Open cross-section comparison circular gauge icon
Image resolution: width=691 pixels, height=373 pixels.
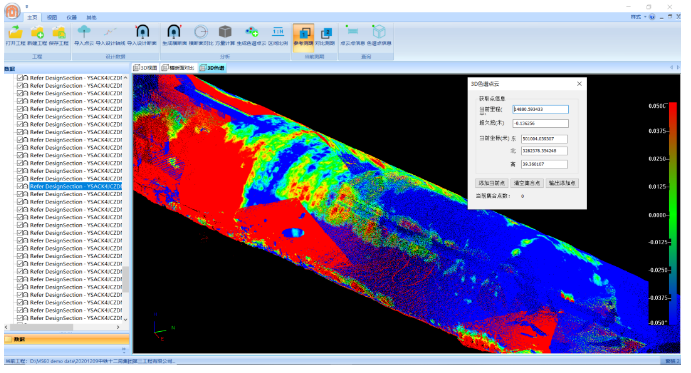201,36
